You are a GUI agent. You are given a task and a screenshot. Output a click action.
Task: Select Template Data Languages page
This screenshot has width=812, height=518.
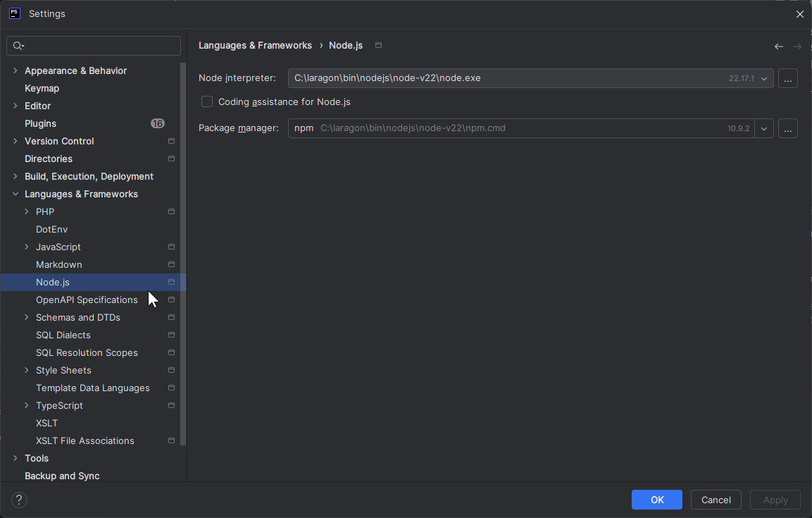click(93, 388)
